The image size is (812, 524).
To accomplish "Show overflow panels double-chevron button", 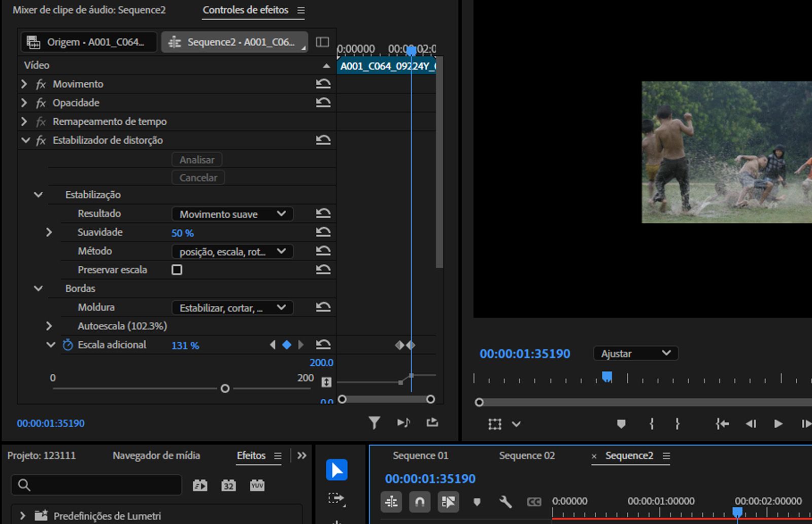I will click(302, 456).
